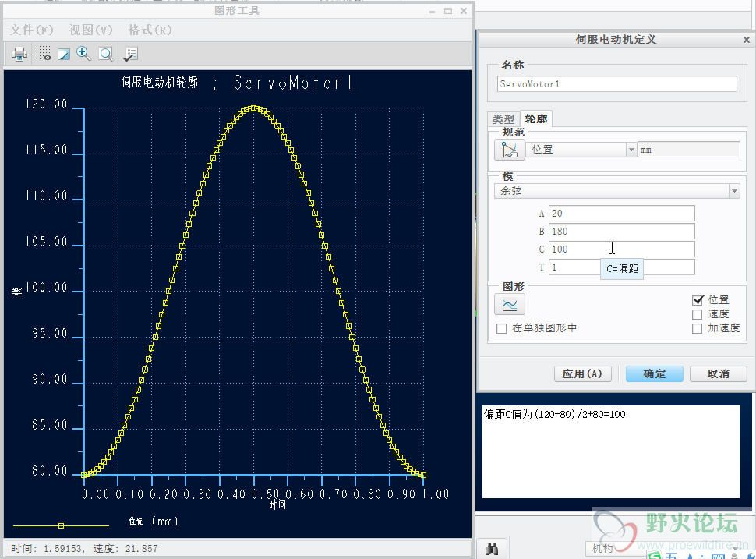The height and width of the screenshot is (559, 756).
Task: Click the print graph icon
Action: (19, 54)
